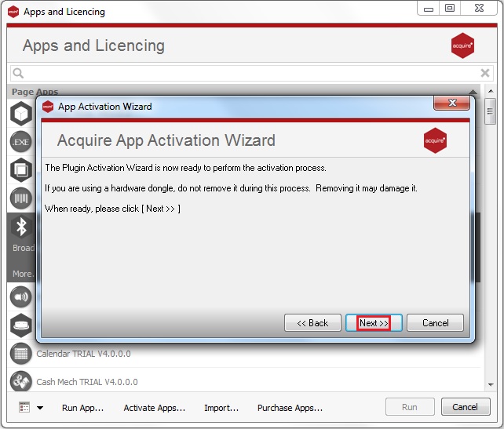Image resolution: width=504 pixels, height=429 pixels.
Task: Expand the view options dropdown arrow
Action: [40, 408]
